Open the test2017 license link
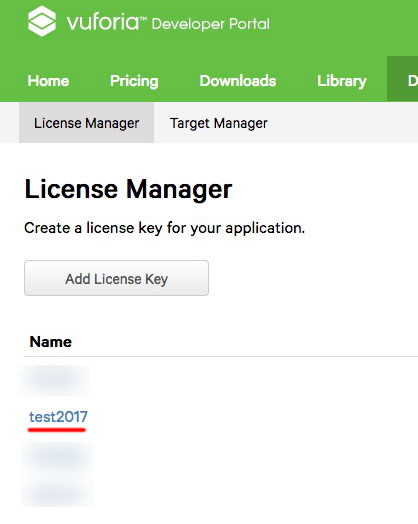Viewport: 418px width, 524px height. pyautogui.click(x=58, y=417)
